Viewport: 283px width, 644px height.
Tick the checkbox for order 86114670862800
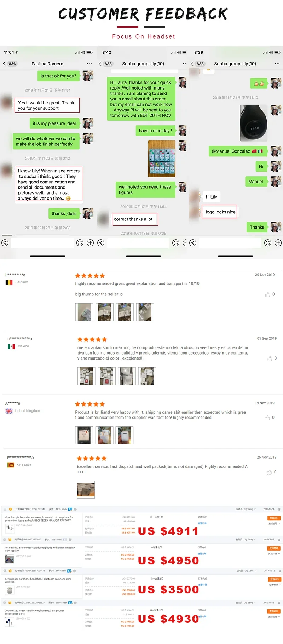pos(5,540)
